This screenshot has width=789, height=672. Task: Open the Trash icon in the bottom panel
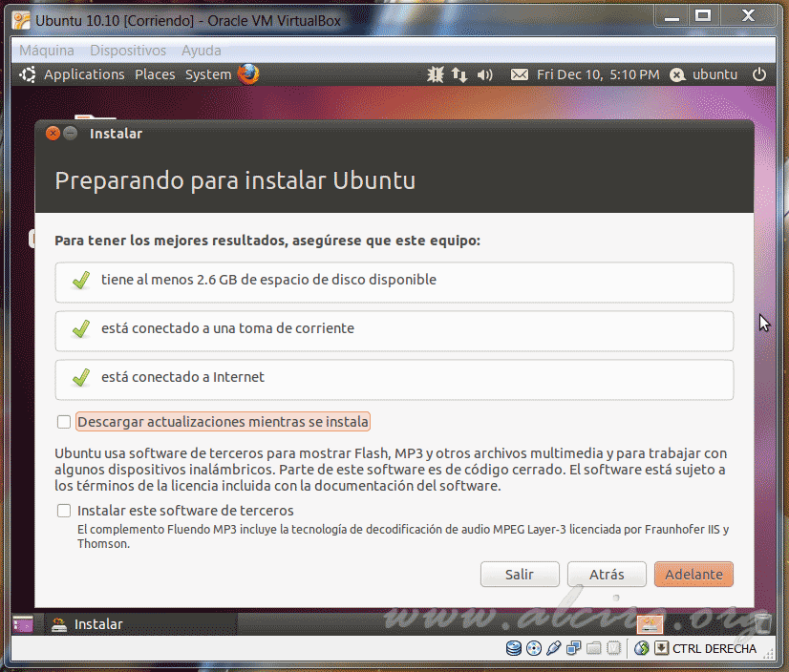[x=763, y=623]
